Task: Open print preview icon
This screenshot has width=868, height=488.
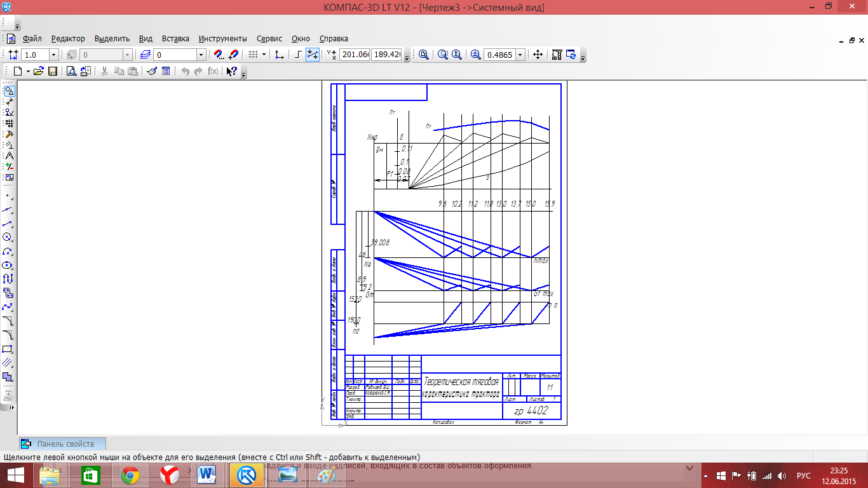Action: coord(71,71)
